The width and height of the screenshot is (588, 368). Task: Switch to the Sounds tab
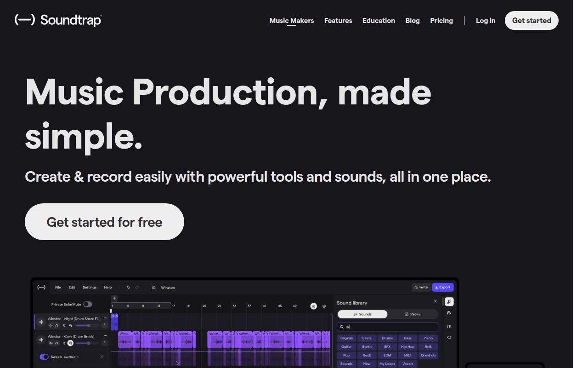pos(362,314)
